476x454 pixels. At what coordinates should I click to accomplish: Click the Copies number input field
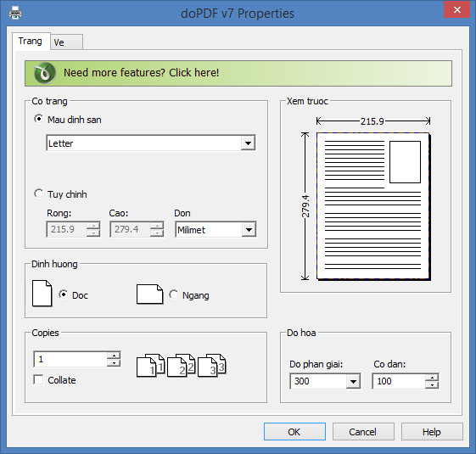pos(70,359)
